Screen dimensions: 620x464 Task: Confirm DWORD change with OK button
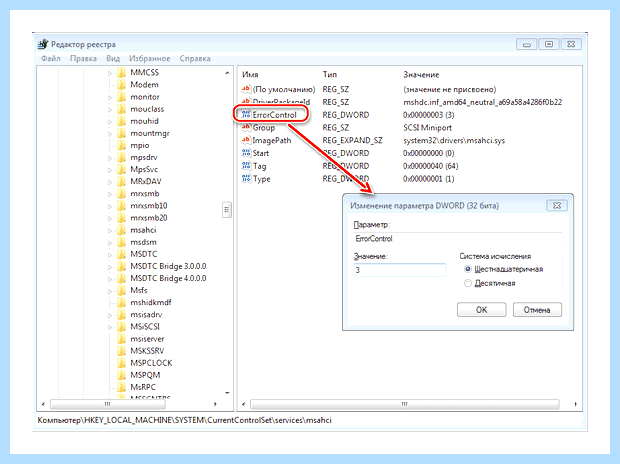click(482, 310)
